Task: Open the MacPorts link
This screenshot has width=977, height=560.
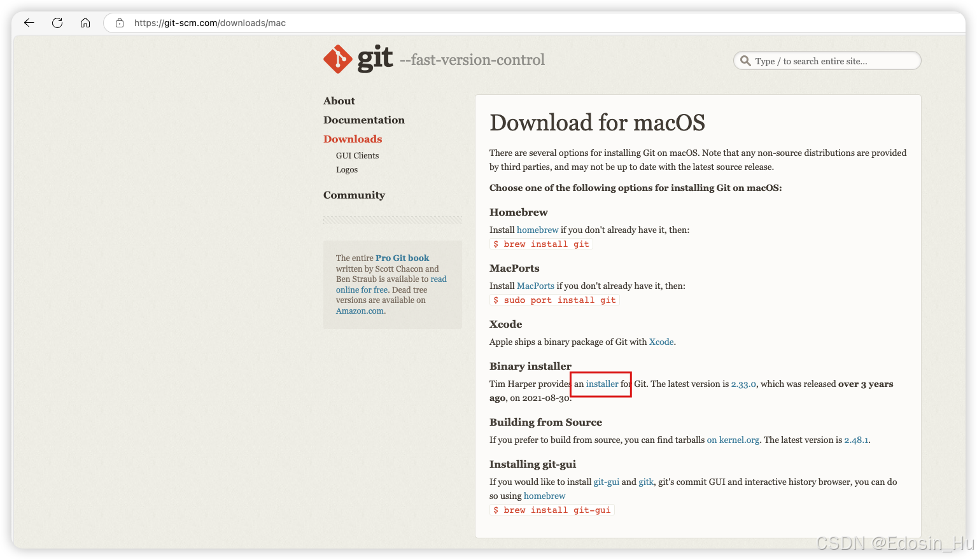Action: click(535, 286)
